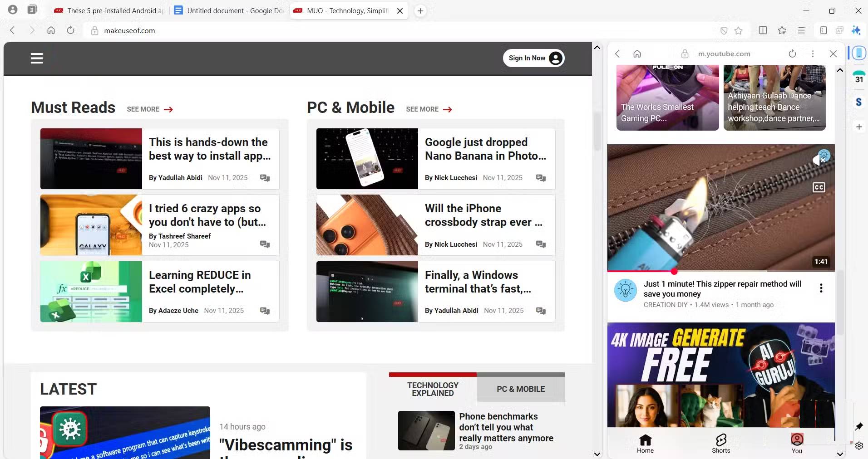Click the main browser home icon
The image size is (868, 459).
[x=51, y=30]
